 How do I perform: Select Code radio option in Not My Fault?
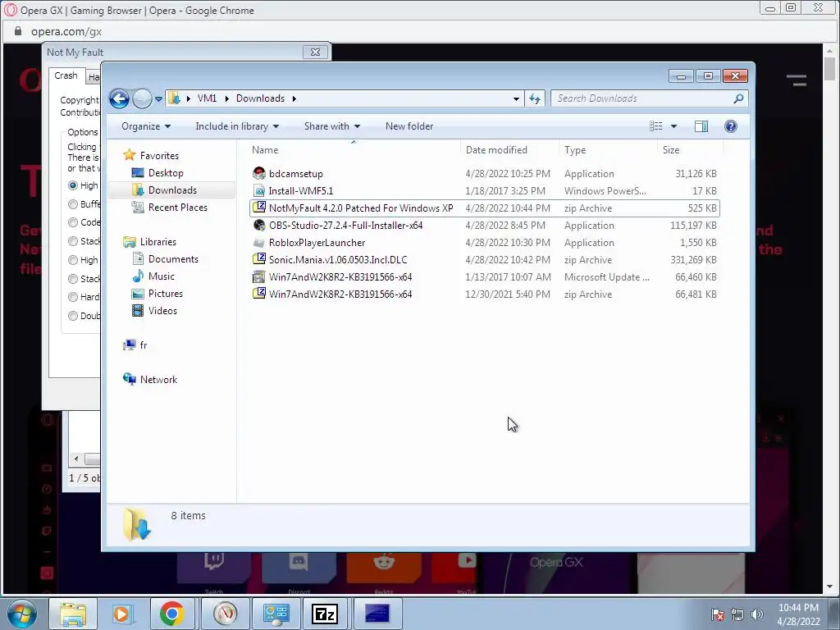pyautogui.click(x=73, y=222)
